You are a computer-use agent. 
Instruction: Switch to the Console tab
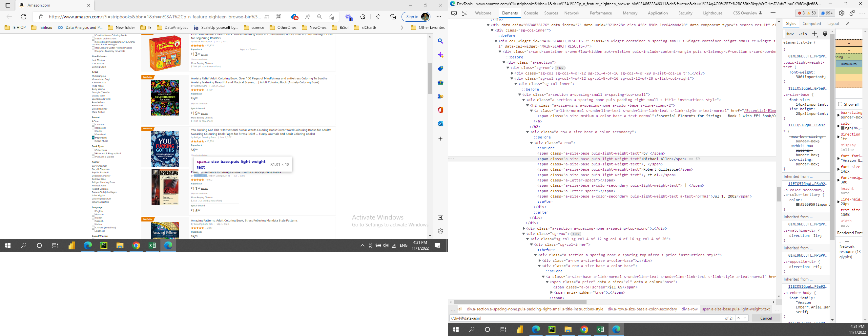click(x=531, y=13)
